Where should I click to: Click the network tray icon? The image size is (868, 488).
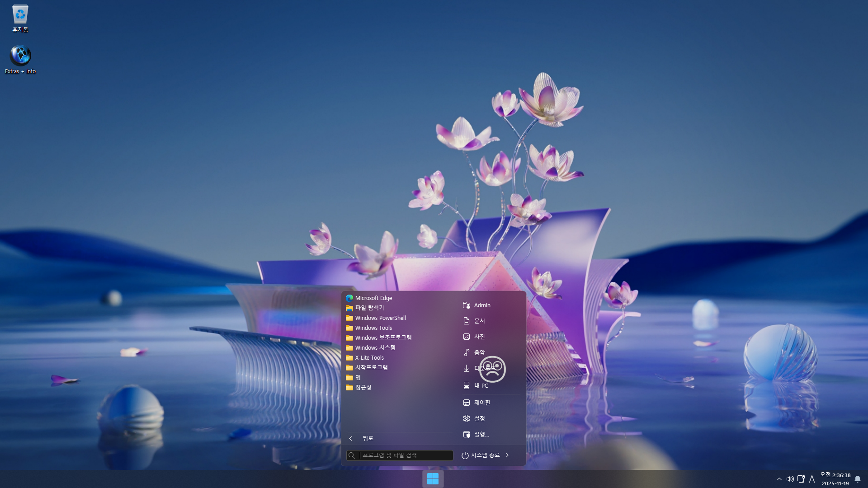point(801,479)
